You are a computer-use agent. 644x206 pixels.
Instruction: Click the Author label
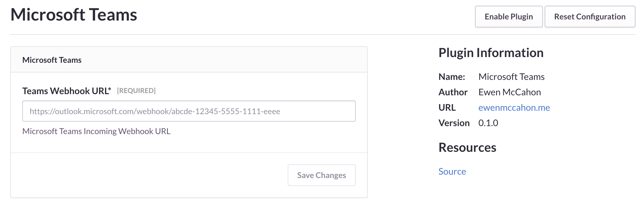[x=453, y=92]
